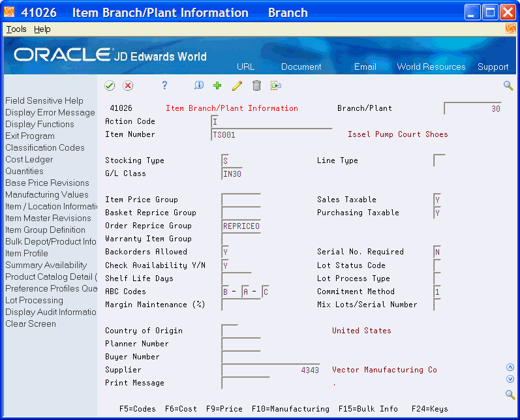Open Bulk Depot/Product Info in sidebar
520x420 pixels.
coord(51,241)
